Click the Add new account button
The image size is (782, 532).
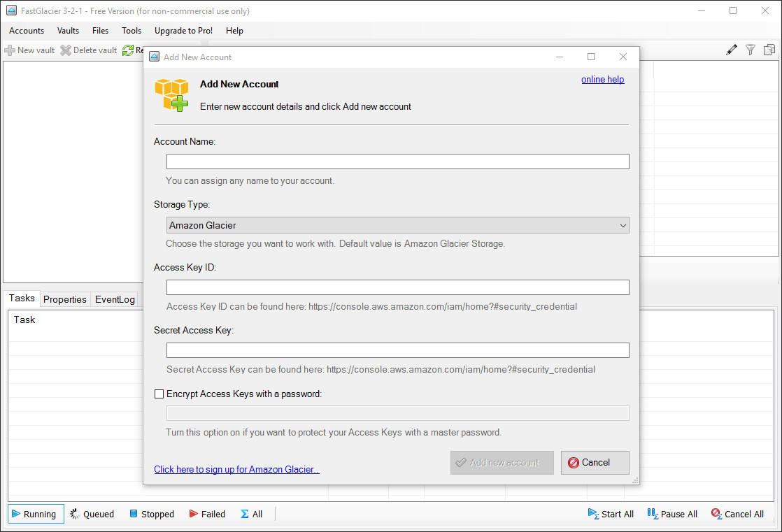(x=502, y=463)
